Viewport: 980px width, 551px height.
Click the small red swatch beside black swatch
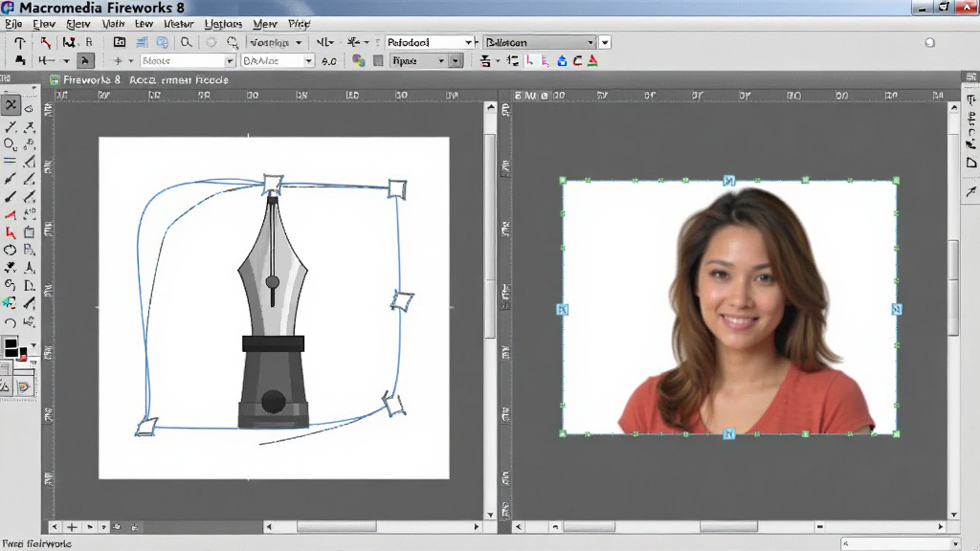23,356
